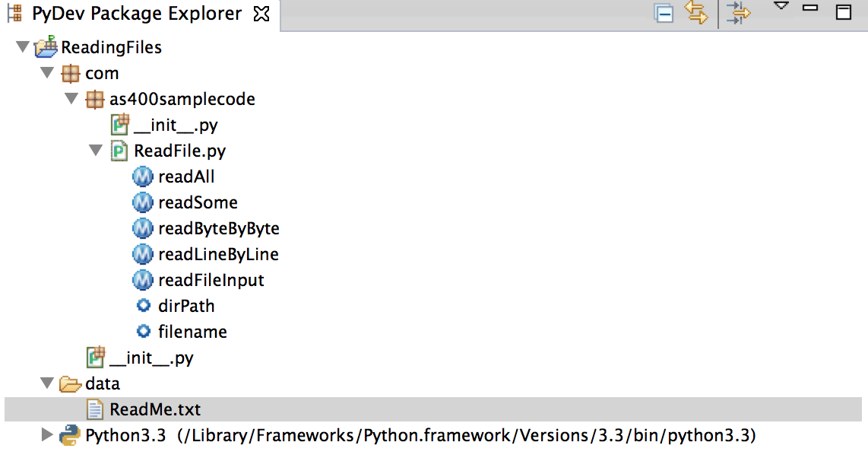
Task: Collapse the data folder disclosure triangle
Action: click(x=46, y=383)
